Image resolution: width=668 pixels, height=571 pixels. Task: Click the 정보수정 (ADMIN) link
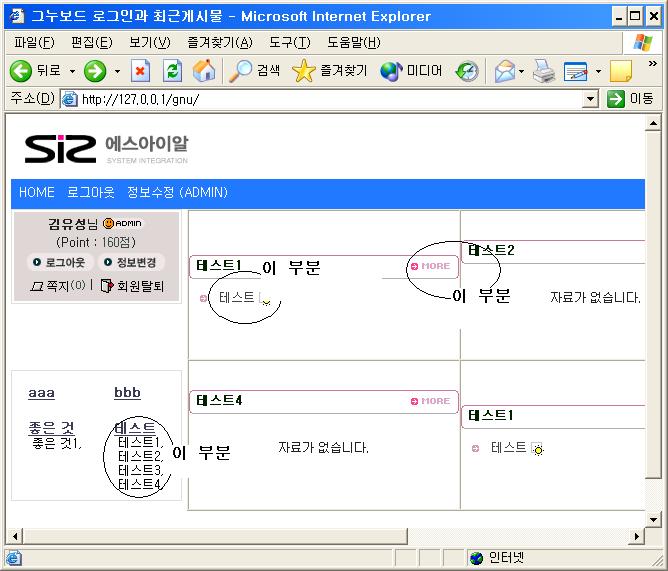pos(177,192)
